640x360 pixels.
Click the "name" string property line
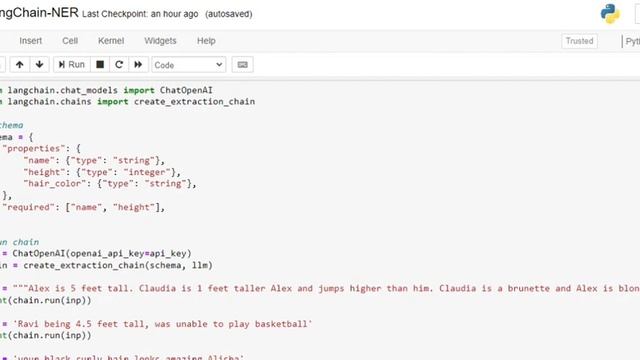pyautogui.click(x=94, y=160)
